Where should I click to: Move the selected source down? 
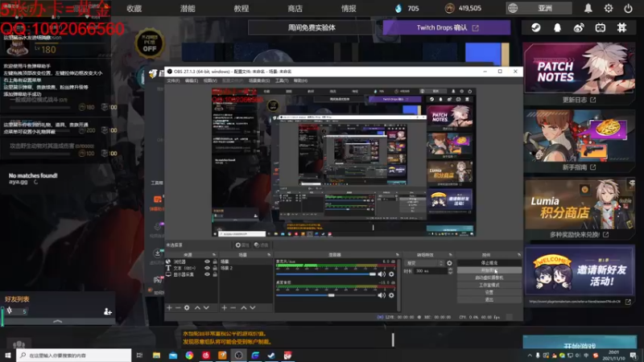point(206,307)
